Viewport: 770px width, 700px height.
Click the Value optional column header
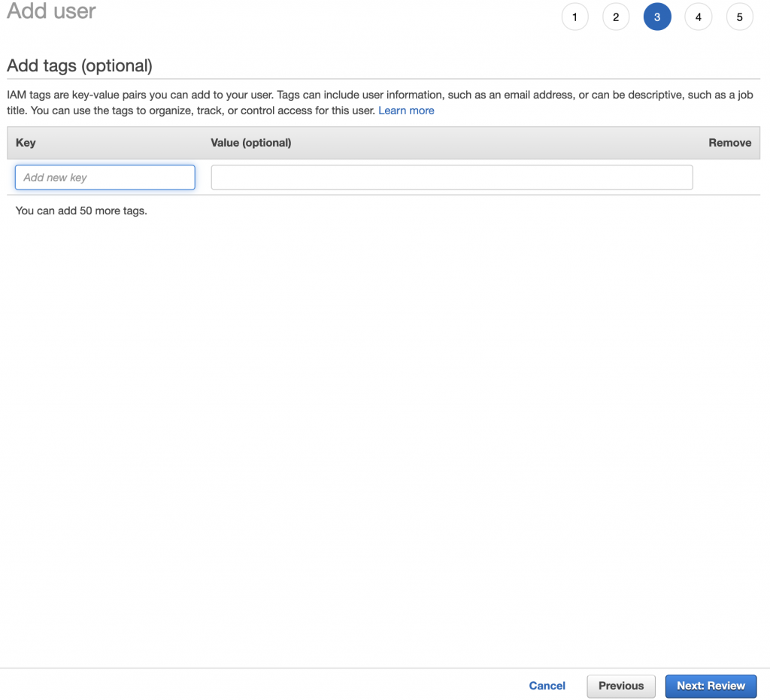coord(251,142)
